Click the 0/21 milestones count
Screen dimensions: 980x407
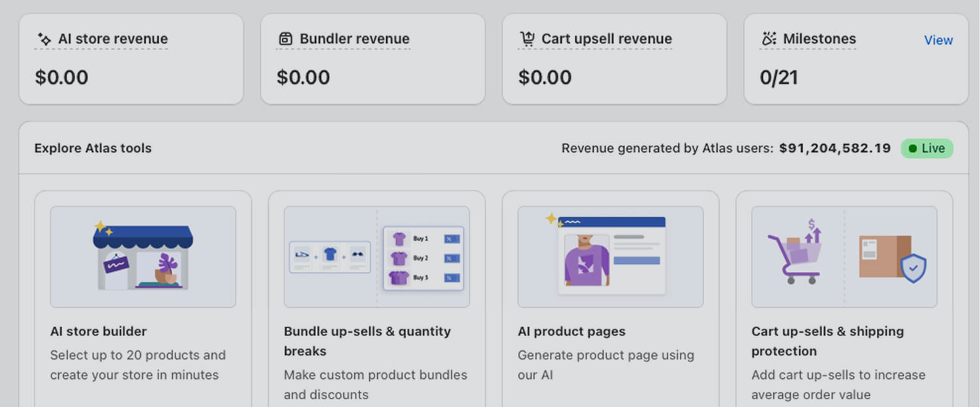point(779,78)
